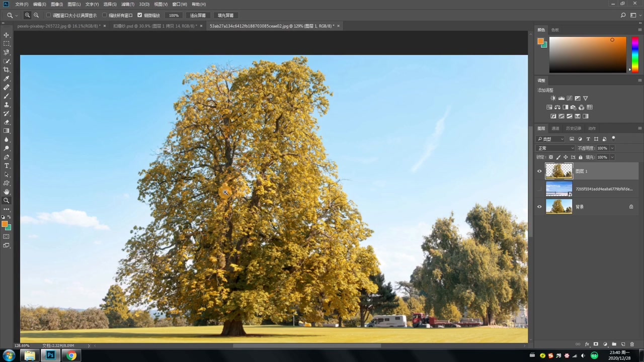Show the hidden 7205f5541 layer

point(539,189)
